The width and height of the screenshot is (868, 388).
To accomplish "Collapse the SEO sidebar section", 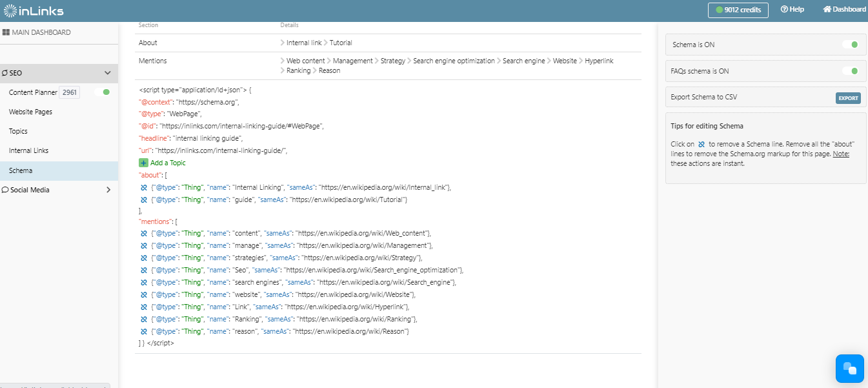I will tap(107, 73).
